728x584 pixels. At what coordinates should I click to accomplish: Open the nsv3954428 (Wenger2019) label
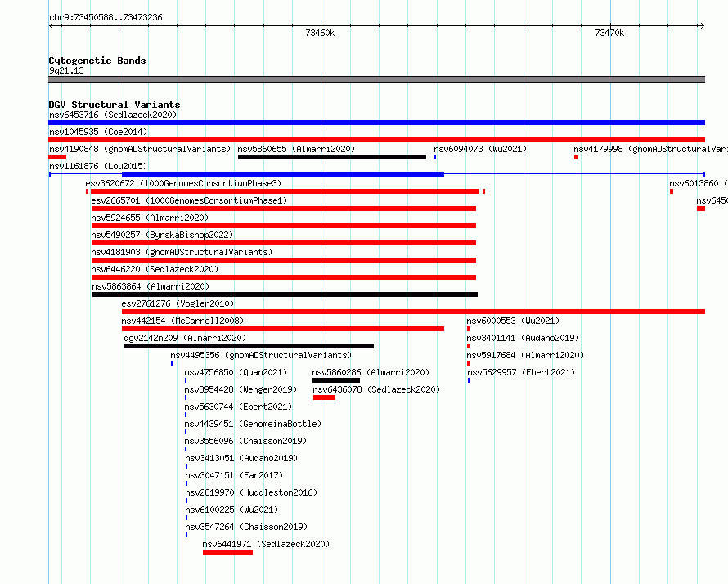click(x=240, y=389)
